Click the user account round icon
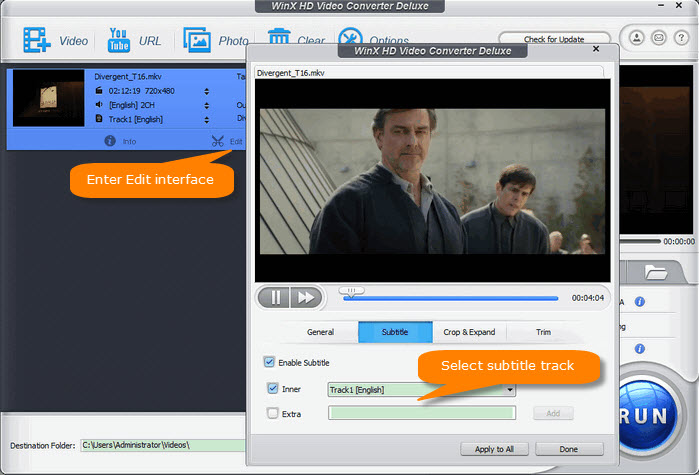The height and width of the screenshot is (475, 699). click(637, 38)
